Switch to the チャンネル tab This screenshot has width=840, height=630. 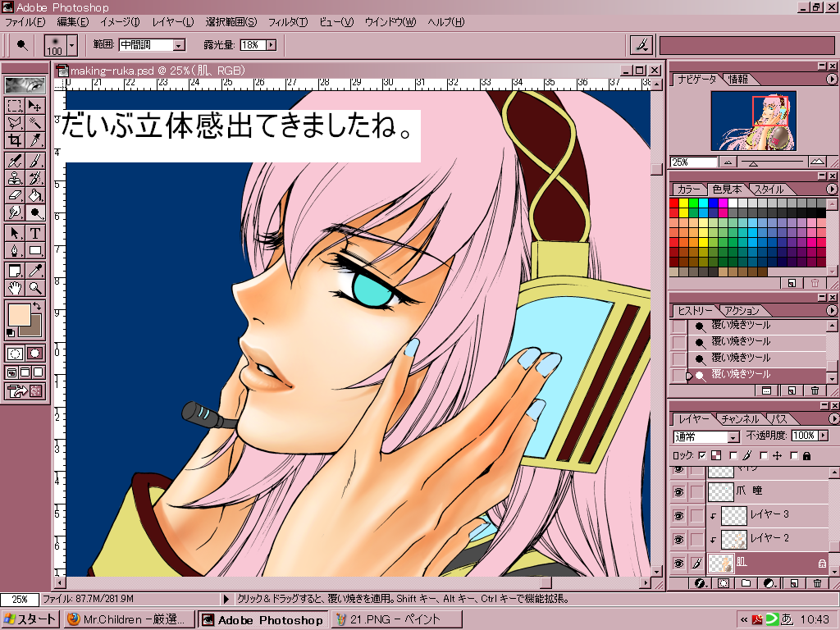(740, 419)
